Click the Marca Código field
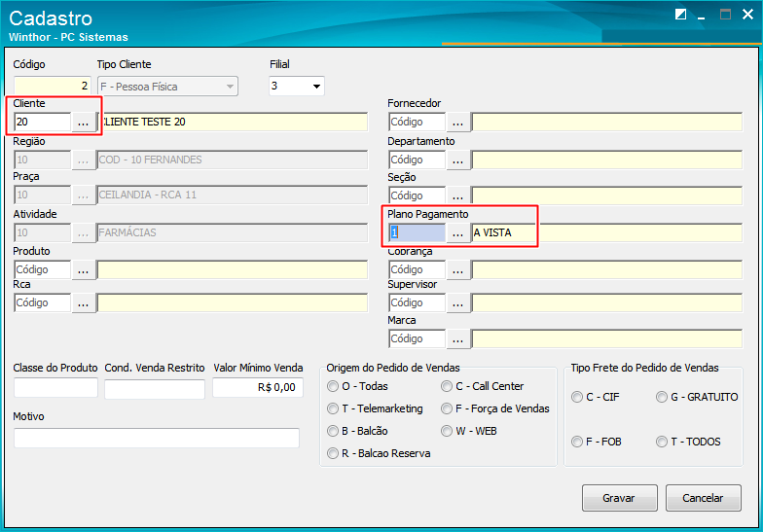Image resolution: width=763 pixels, height=532 pixels. click(x=417, y=338)
